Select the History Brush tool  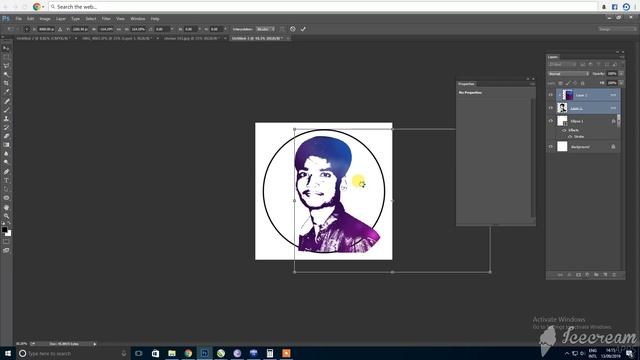tap(6, 127)
